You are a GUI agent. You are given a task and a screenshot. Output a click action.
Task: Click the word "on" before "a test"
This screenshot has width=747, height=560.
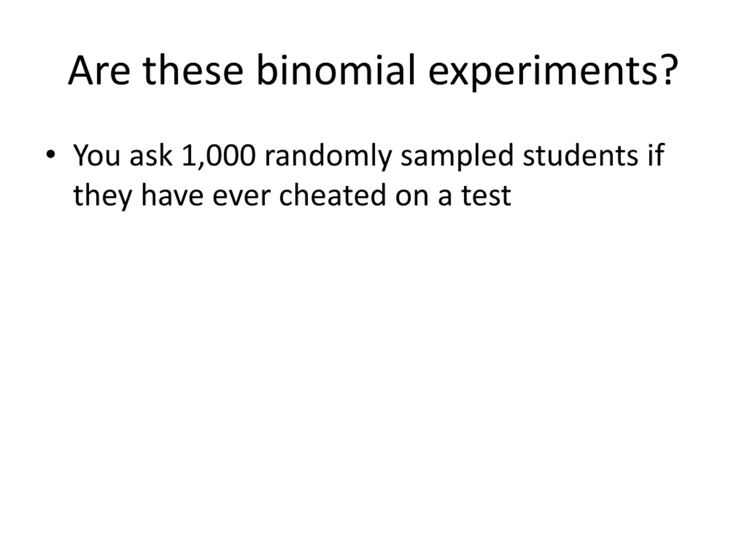[412, 196]
